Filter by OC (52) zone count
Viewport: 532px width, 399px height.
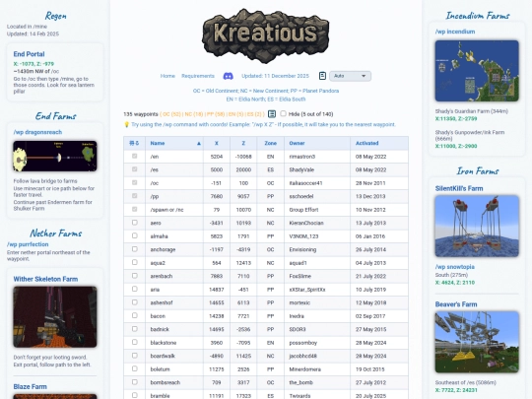(171, 114)
